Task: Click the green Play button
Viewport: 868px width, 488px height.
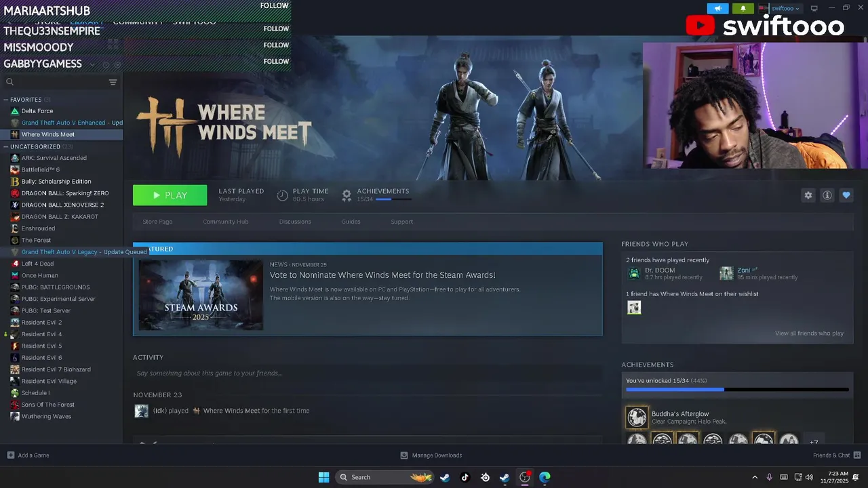Action: 170,195
